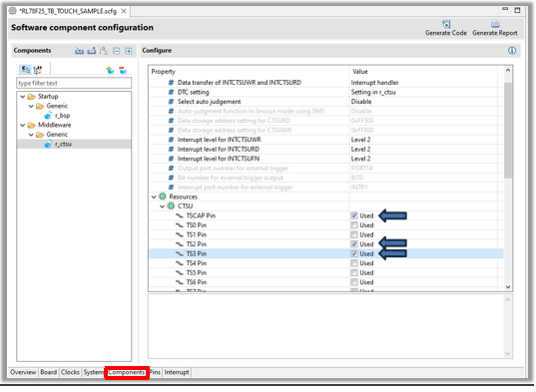
Task: Collapse the Generic node under Middleware
Action: pyautogui.click(x=31, y=135)
